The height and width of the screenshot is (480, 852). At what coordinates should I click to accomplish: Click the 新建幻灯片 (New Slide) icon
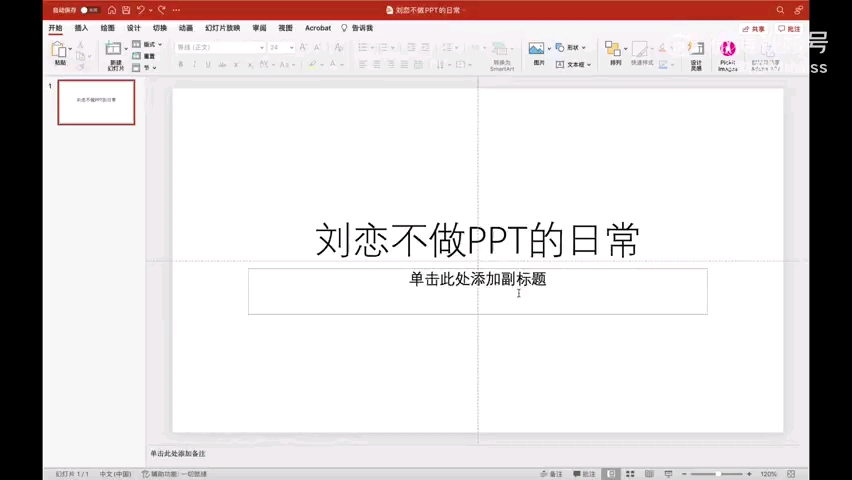pos(114,50)
